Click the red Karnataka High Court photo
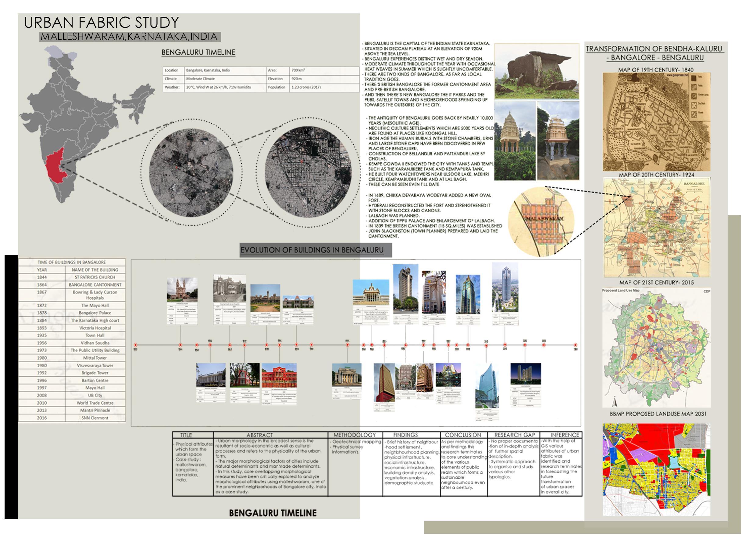 click(x=279, y=375)
